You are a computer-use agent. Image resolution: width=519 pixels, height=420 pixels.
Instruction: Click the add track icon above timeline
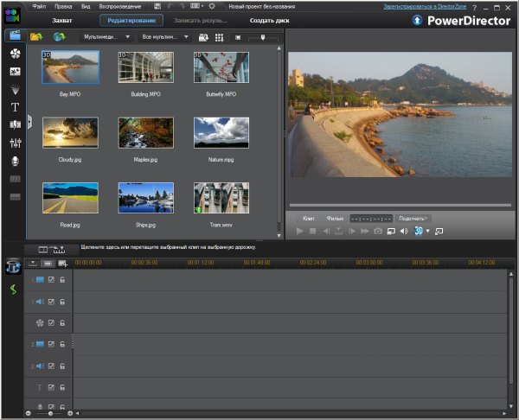62,263
